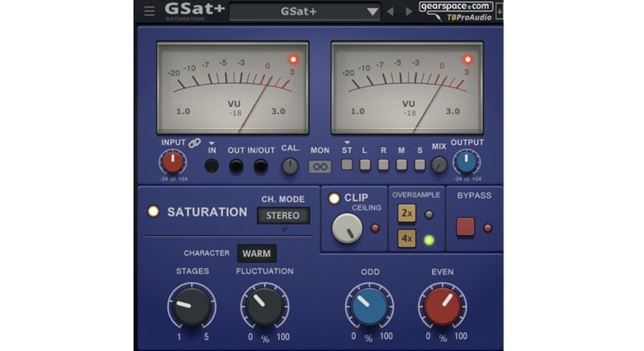
Task: Open the CH. MODE STEREO dropdown
Action: point(283,216)
